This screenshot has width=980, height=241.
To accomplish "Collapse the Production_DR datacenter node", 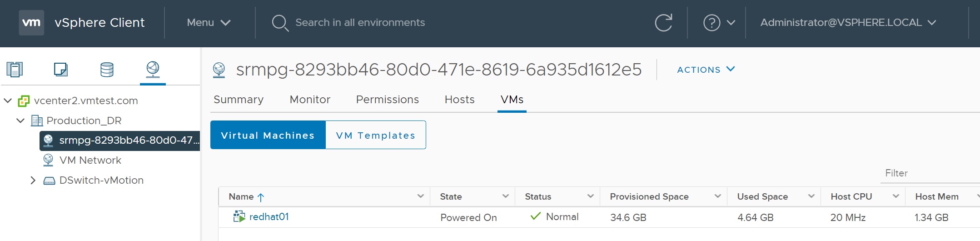I will 20,120.
